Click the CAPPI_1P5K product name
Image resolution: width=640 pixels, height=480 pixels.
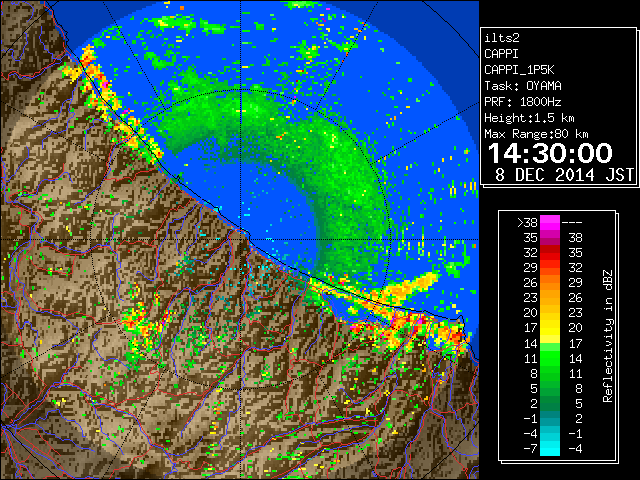click(x=519, y=70)
